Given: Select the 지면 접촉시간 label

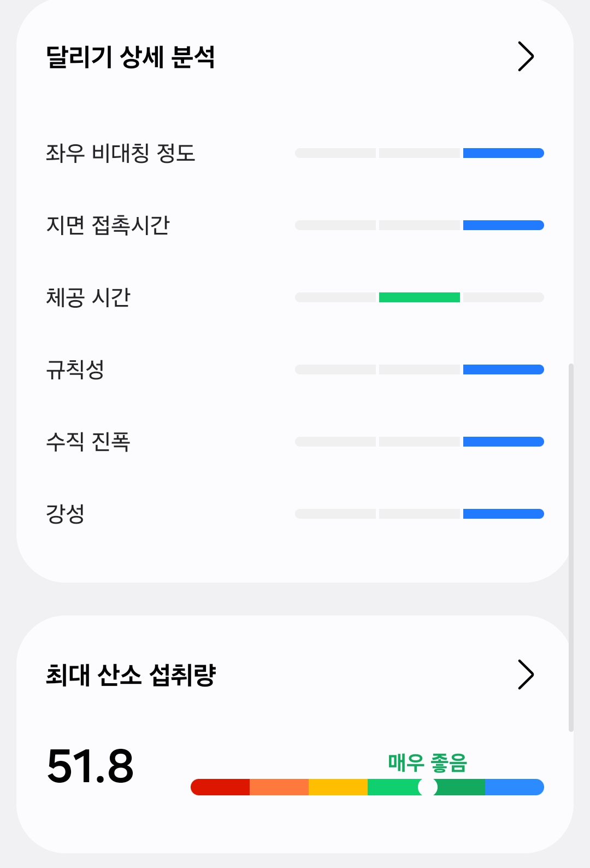Looking at the screenshot, I should 108,225.
